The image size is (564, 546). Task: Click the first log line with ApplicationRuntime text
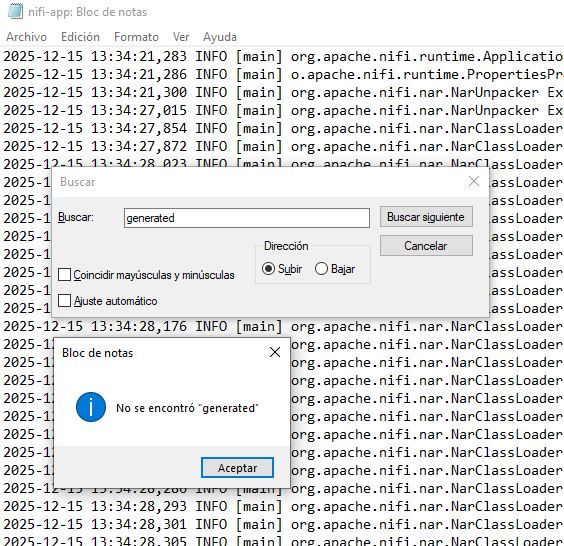(283, 56)
